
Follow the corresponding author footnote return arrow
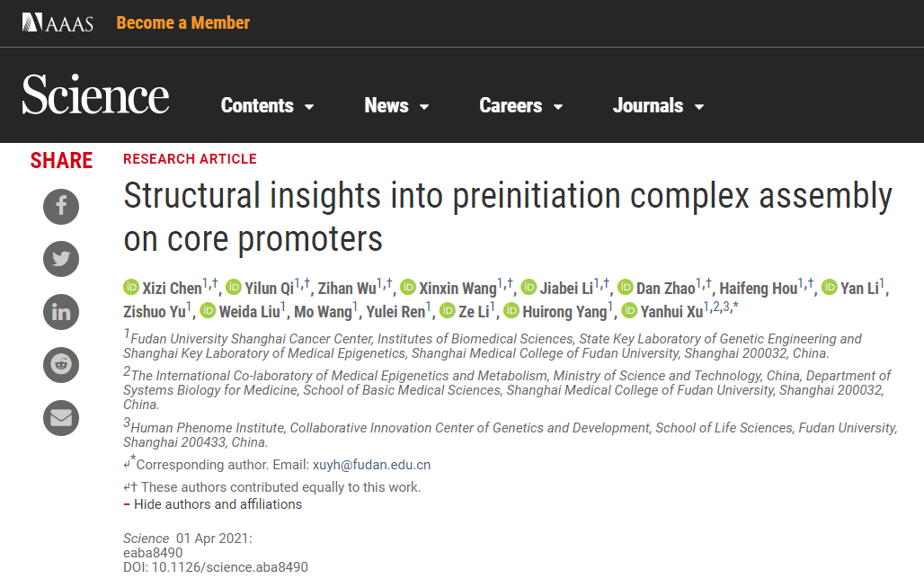127,465
